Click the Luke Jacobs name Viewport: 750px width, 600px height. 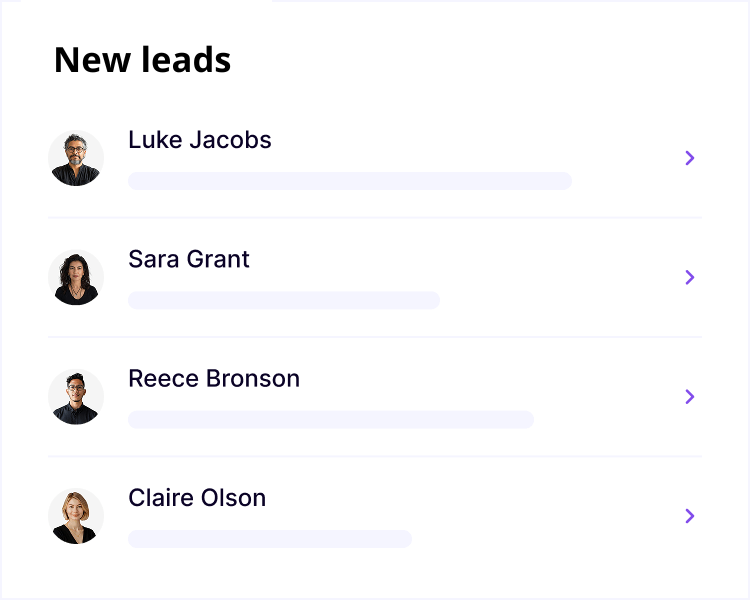click(x=200, y=140)
